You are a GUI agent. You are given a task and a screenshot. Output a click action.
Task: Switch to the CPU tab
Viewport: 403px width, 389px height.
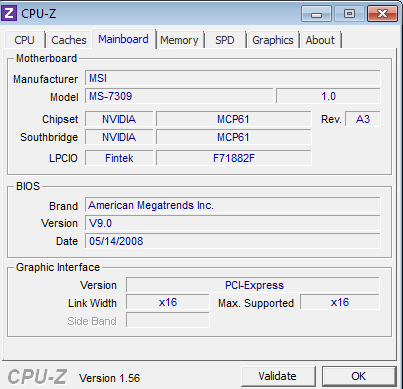click(24, 40)
